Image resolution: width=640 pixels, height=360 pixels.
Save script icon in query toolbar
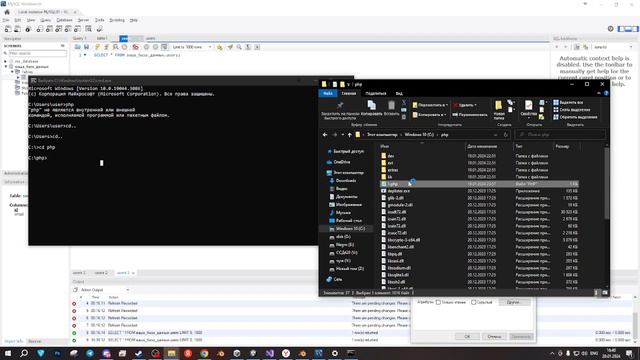point(86,47)
